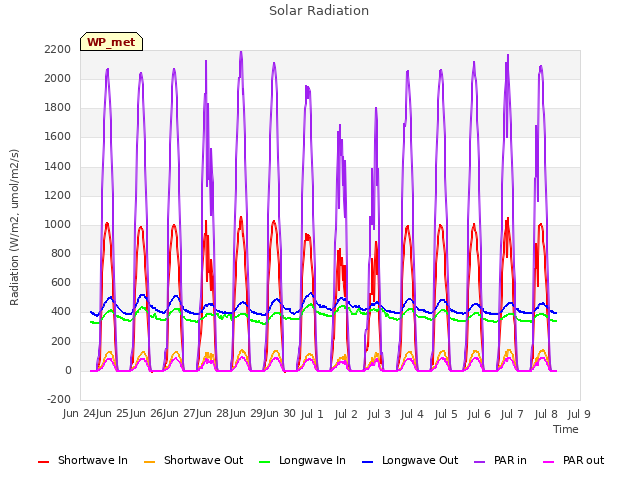Click the 1200 y-axis tick label
The image size is (640, 480).
pos(58,196)
